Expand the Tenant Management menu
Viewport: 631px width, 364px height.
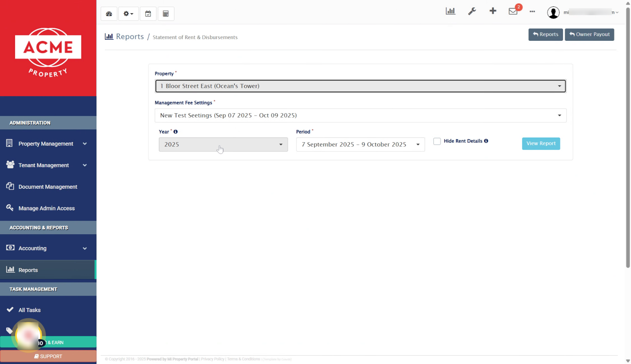48,165
